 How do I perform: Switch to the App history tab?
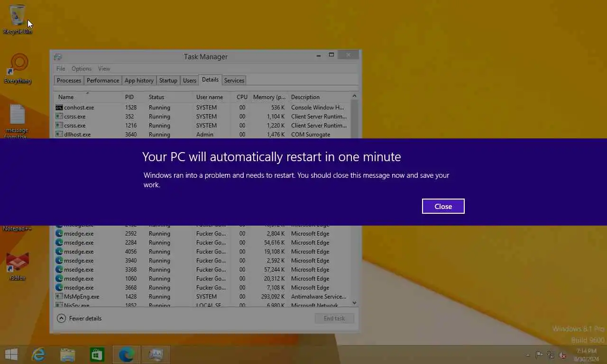click(139, 81)
